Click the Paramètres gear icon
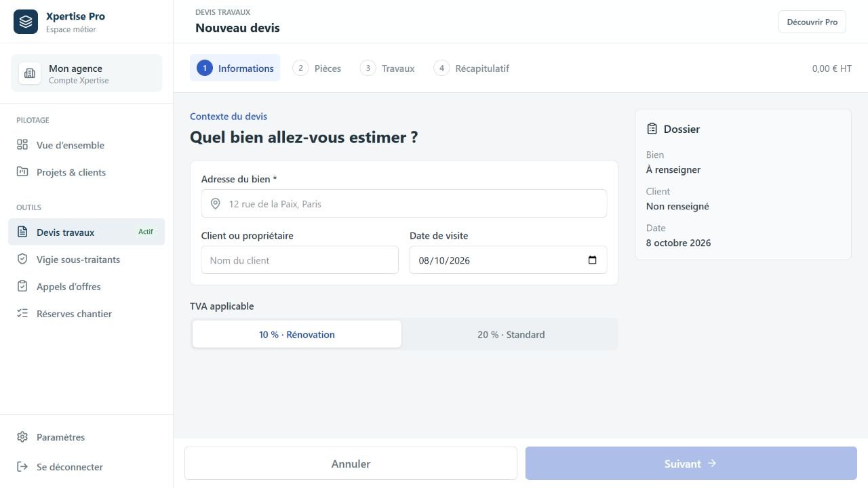 (22, 437)
